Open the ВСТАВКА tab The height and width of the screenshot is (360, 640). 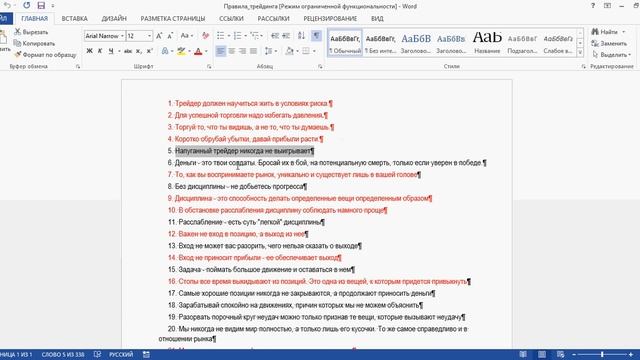click(74, 18)
